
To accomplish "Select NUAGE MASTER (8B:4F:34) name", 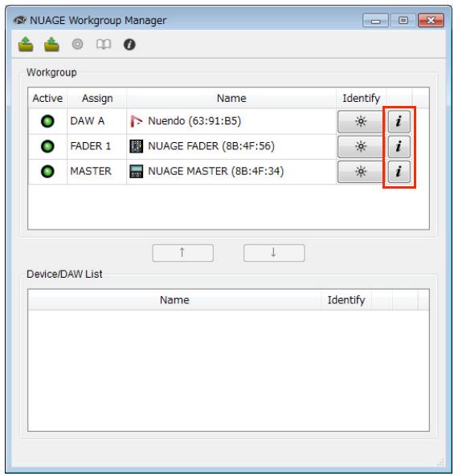I will (x=216, y=172).
